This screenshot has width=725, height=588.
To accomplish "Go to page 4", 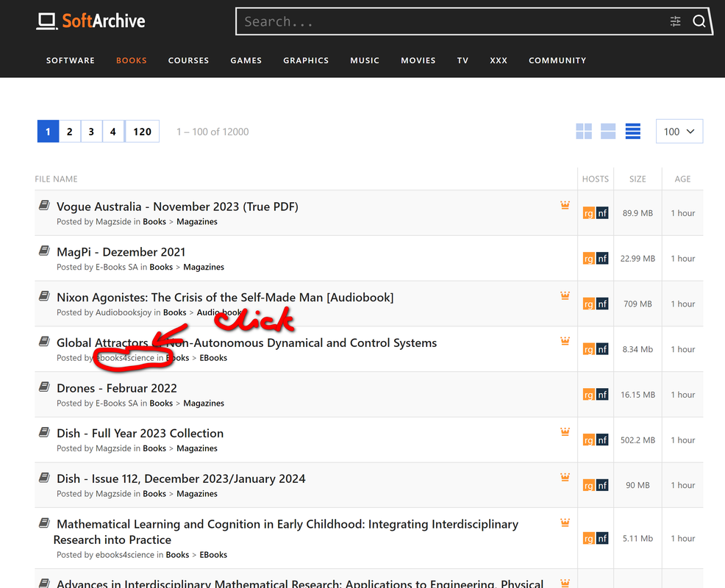I will 113,132.
